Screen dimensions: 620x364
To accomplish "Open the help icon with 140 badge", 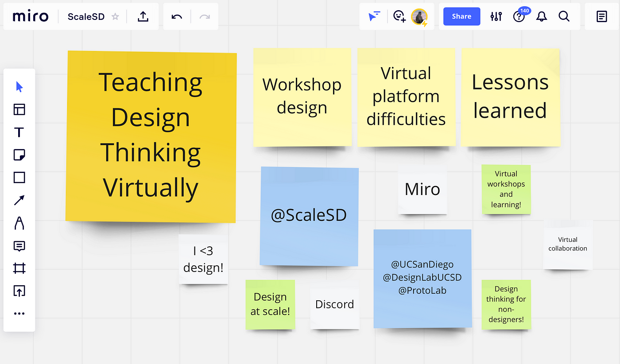I will click(519, 16).
